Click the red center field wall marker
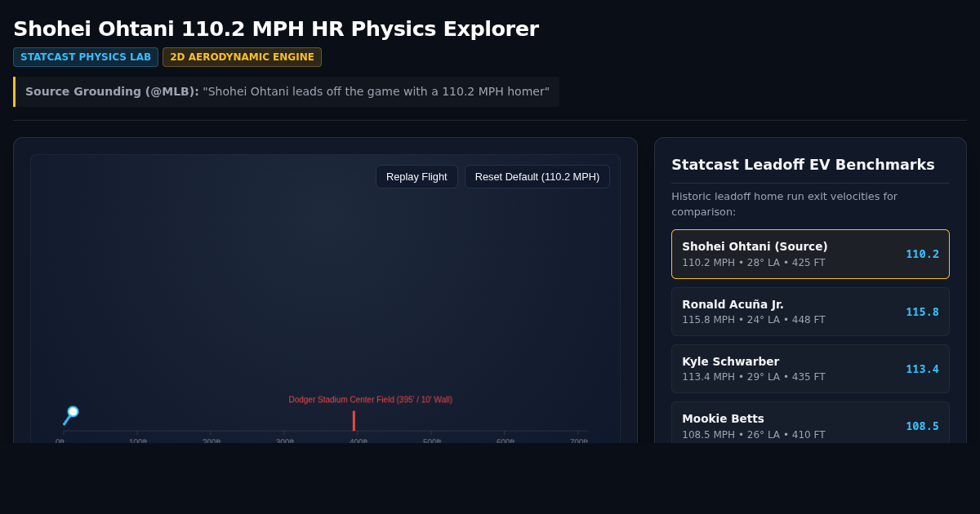The width and height of the screenshot is (980, 514). point(354,421)
